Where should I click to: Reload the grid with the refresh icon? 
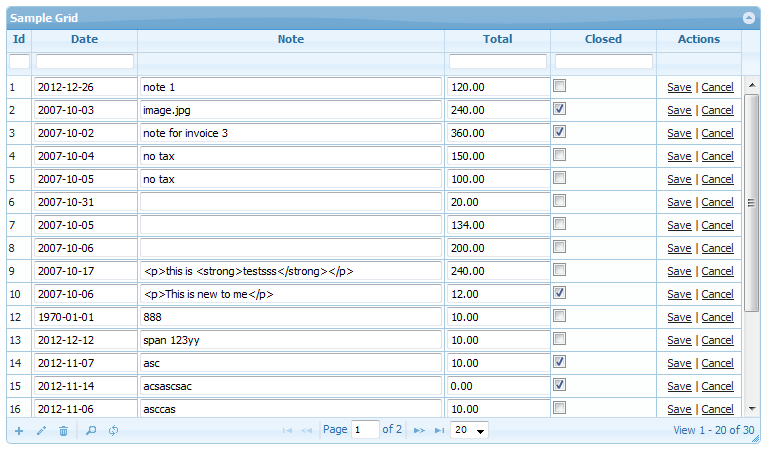pos(113,430)
